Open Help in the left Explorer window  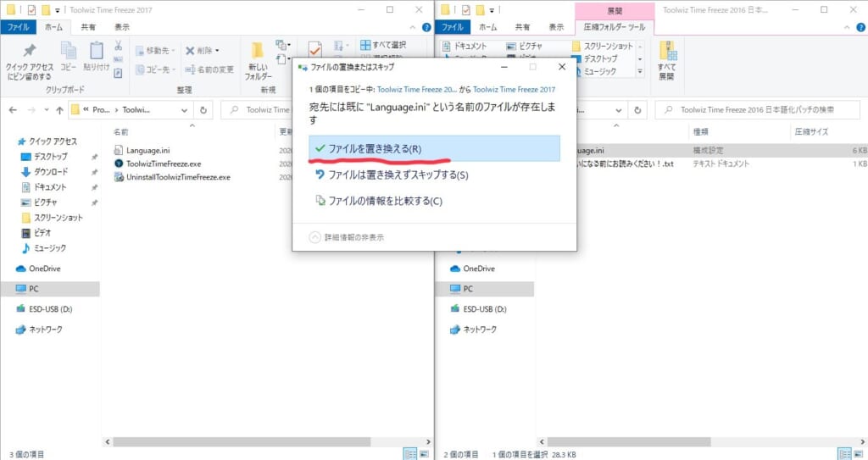coord(426,27)
